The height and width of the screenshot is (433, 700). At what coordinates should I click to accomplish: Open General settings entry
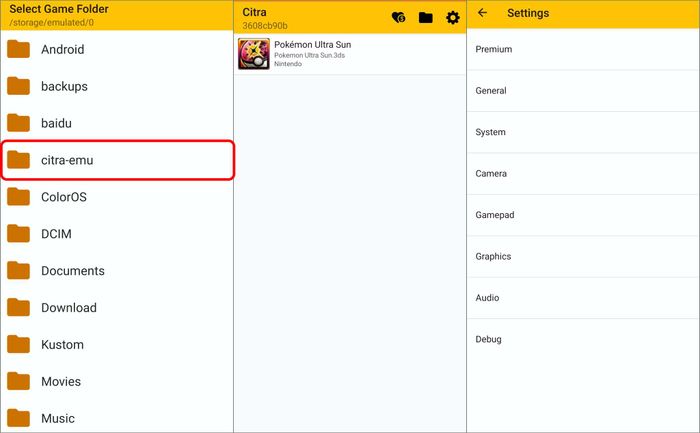point(491,91)
